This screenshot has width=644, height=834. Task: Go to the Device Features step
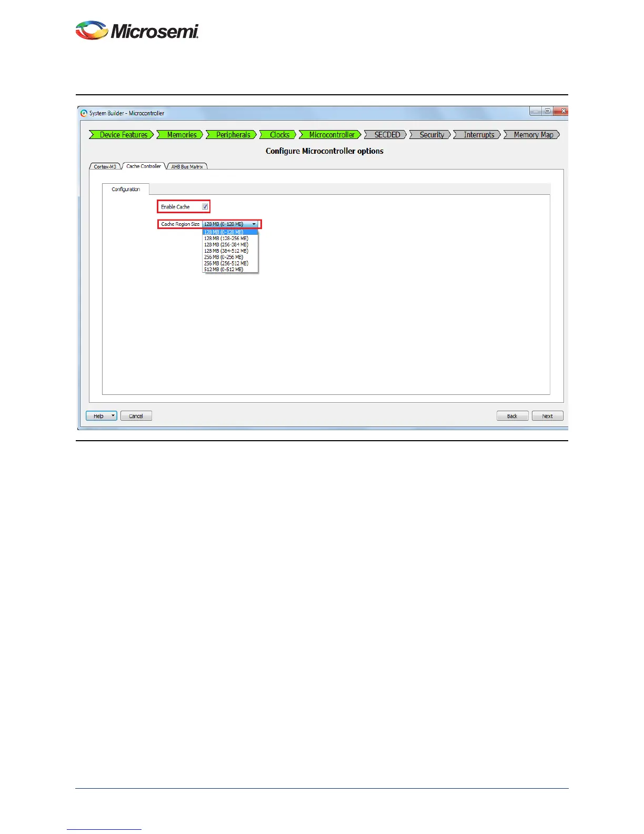point(122,135)
